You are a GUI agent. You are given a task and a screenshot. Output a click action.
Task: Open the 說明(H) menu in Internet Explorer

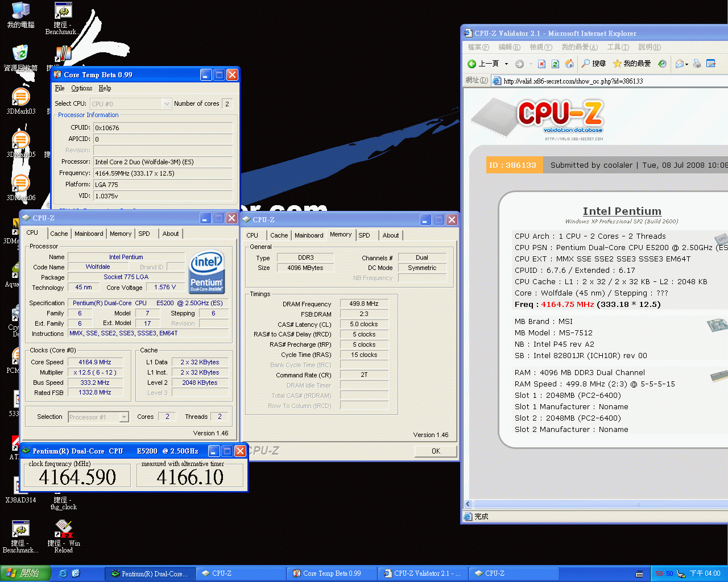click(650, 47)
